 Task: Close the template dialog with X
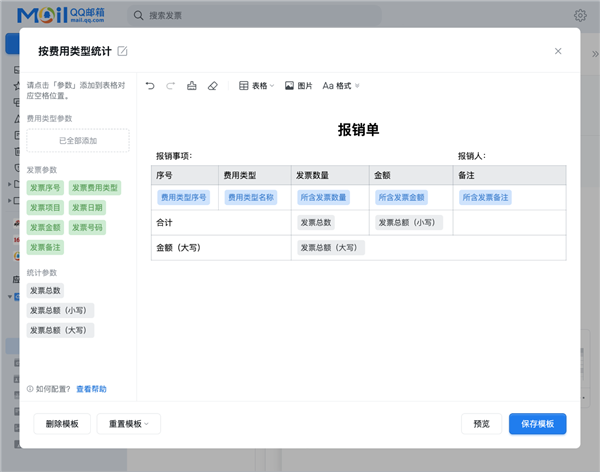pos(558,51)
